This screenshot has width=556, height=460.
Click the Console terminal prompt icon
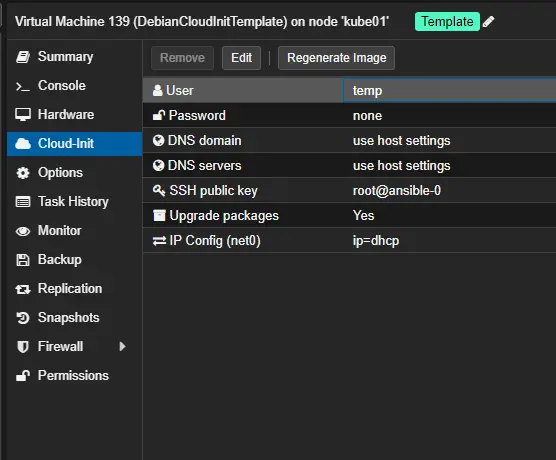click(23, 86)
